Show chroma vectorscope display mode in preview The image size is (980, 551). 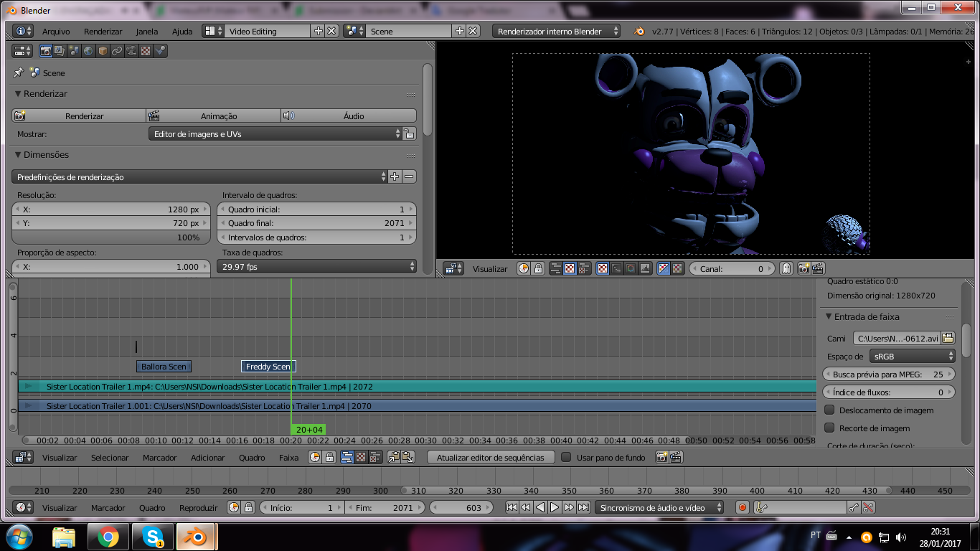[x=631, y=268]
